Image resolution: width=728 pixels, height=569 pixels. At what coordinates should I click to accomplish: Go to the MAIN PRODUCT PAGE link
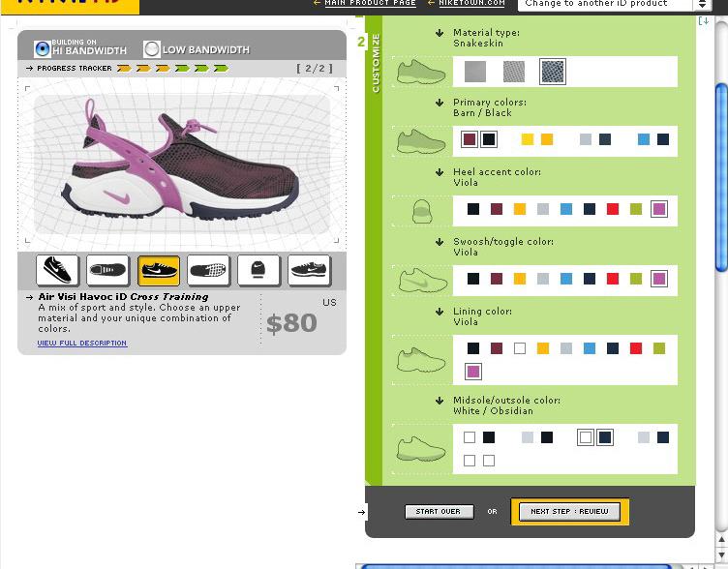[x=370, y=3]
